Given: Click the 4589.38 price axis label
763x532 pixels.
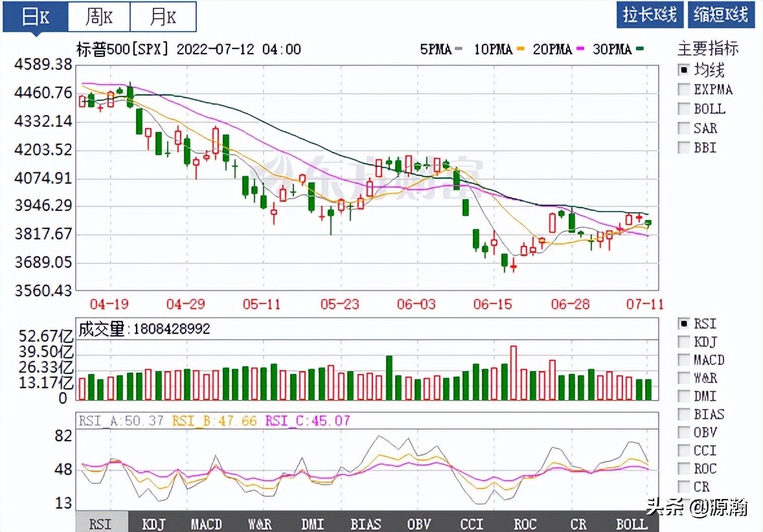Looking at the screenshot, I should point(43,64).
